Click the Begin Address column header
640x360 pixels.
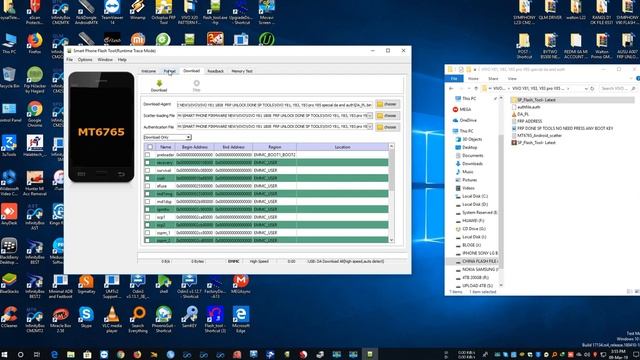195,147
